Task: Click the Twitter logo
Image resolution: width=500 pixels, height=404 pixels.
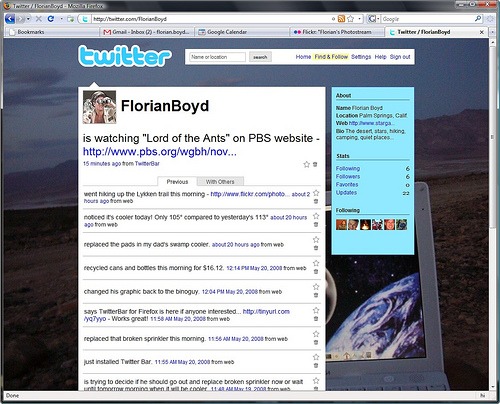Action: click(x=125, y=56)
